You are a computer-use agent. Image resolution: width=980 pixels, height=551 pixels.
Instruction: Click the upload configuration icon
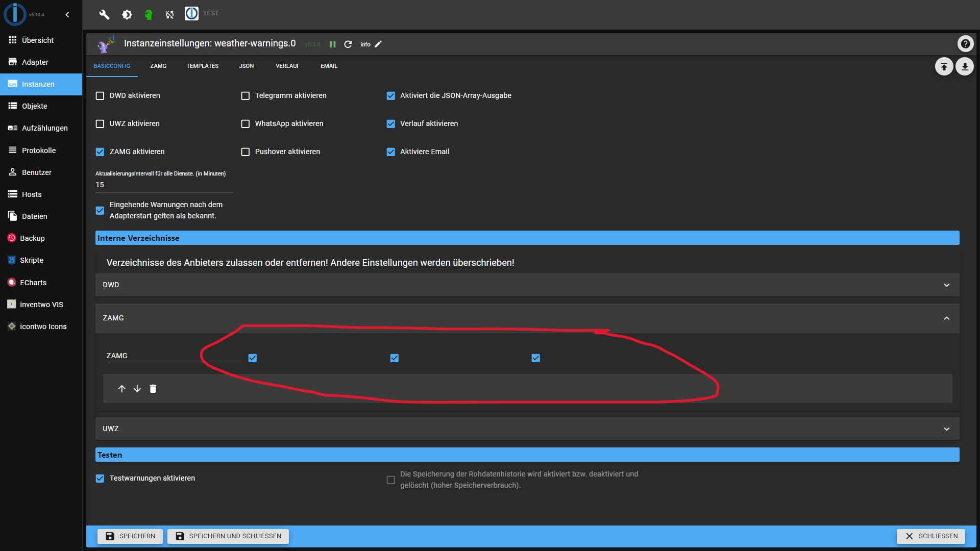coord(944,66)
